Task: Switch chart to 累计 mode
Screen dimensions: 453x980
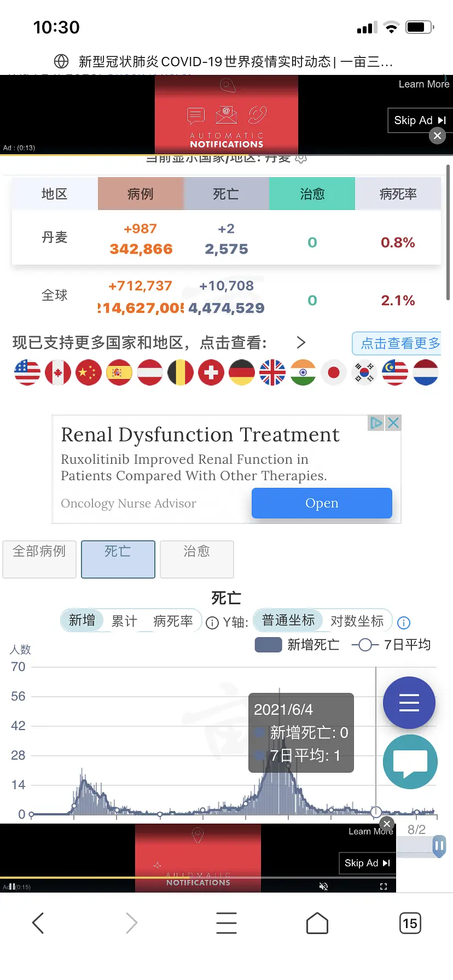Action: [124, 621]
